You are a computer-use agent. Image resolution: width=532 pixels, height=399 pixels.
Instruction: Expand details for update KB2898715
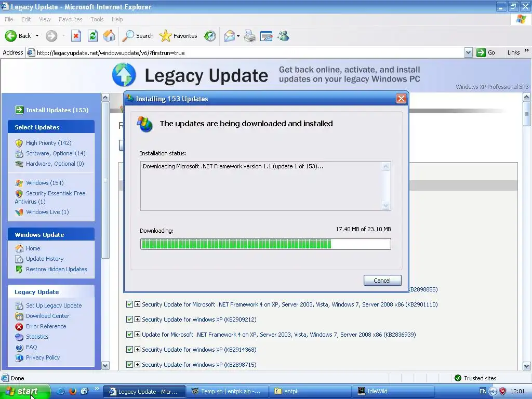pos(137,364)
